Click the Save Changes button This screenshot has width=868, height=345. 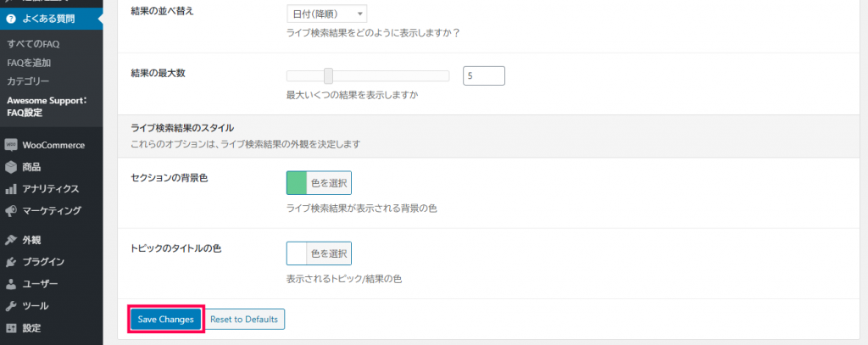[x=166, y=319]
